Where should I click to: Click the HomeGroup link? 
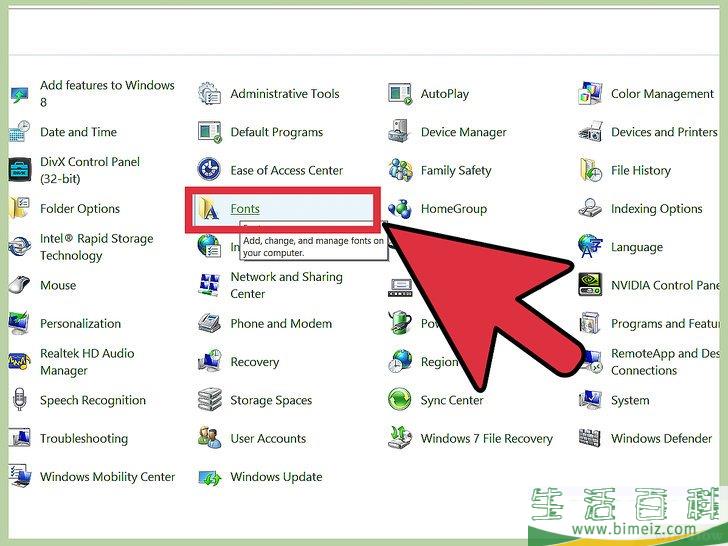pyautogui.click(x=454, y=208)
